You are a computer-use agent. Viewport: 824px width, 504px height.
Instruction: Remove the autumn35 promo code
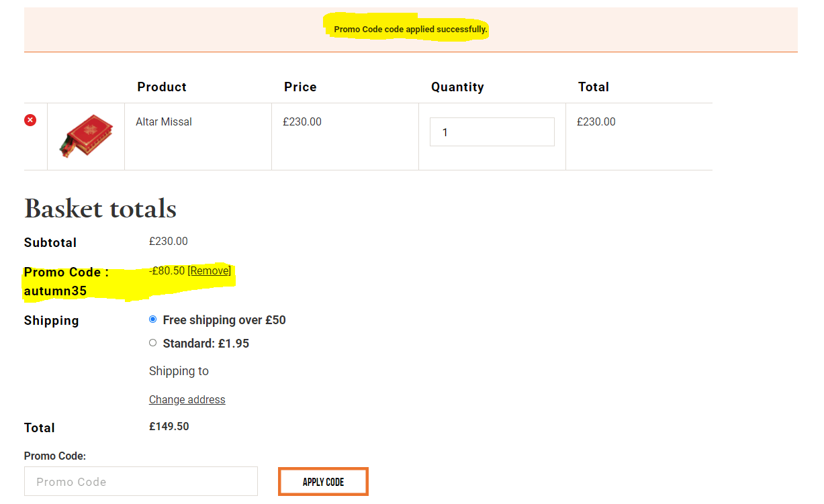210,270
